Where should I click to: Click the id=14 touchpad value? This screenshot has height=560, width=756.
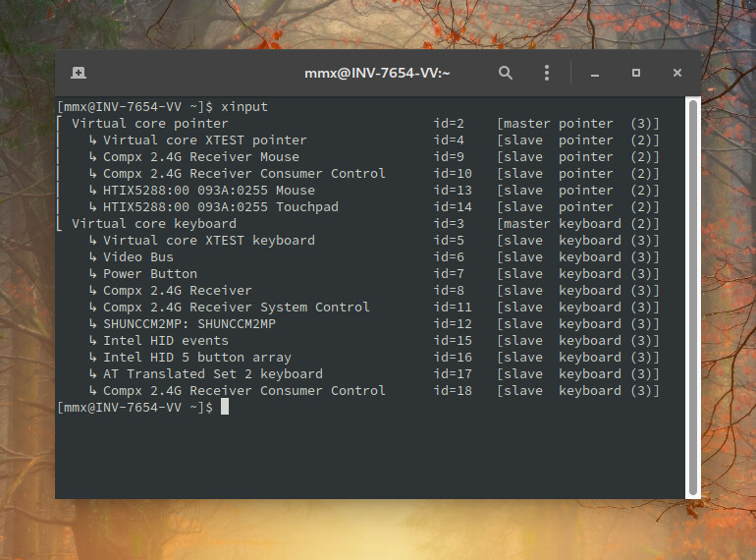pos(453,207)
